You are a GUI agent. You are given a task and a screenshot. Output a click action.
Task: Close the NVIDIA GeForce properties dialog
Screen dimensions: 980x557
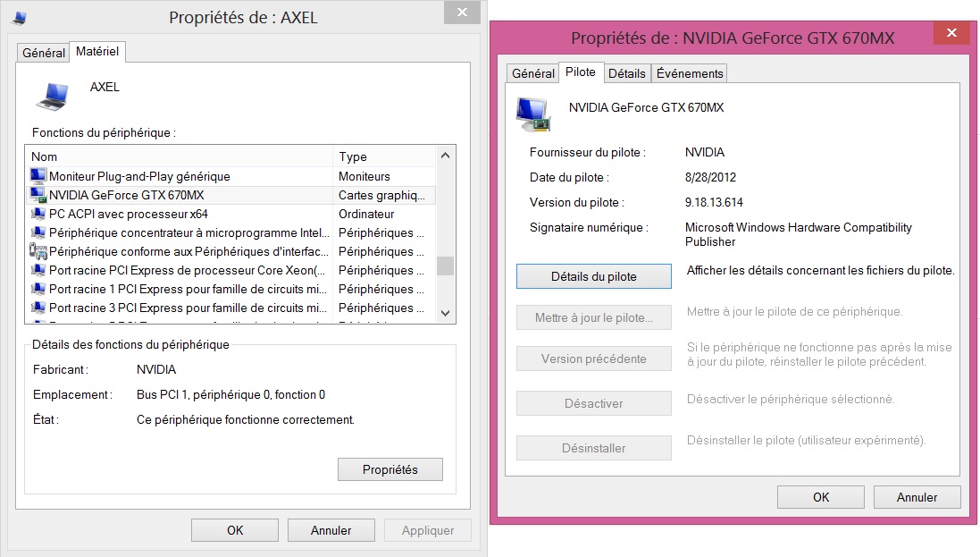[951, 32]
